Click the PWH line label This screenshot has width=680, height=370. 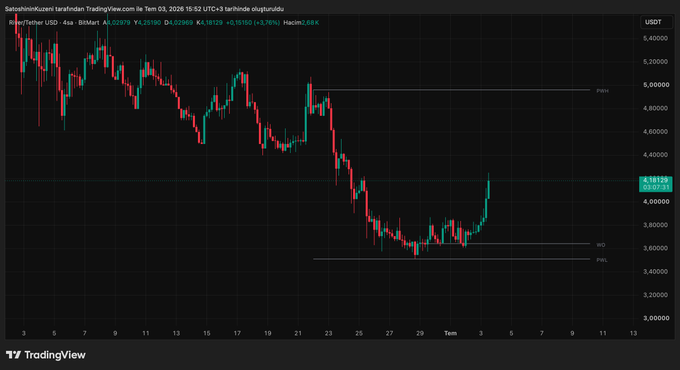pos(602,91)
